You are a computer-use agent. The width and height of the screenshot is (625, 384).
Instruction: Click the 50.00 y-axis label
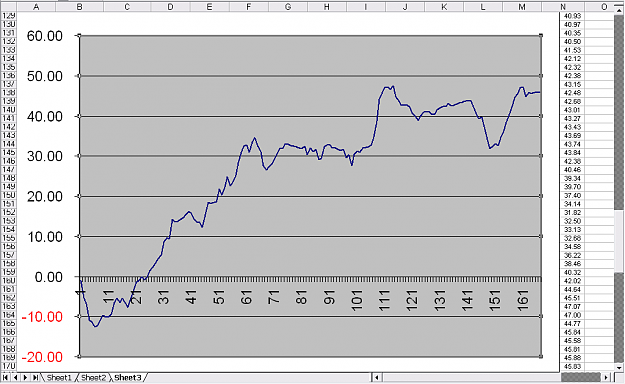click(x=45, y=76)
